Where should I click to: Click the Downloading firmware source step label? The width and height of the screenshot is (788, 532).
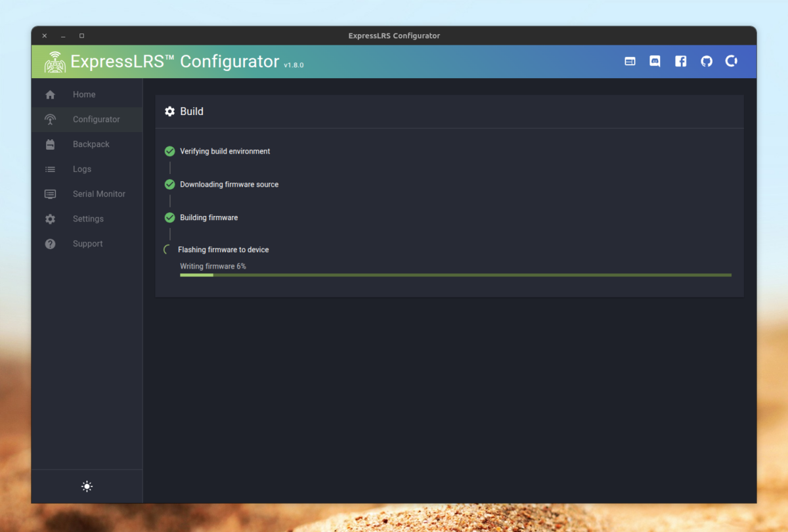pyautogui.click(x=229, y=185)
